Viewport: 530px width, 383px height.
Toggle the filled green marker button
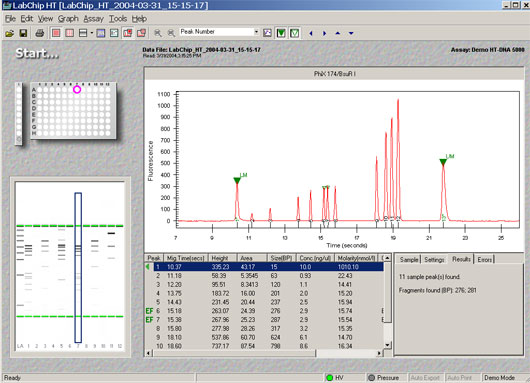tap(281, 33)
